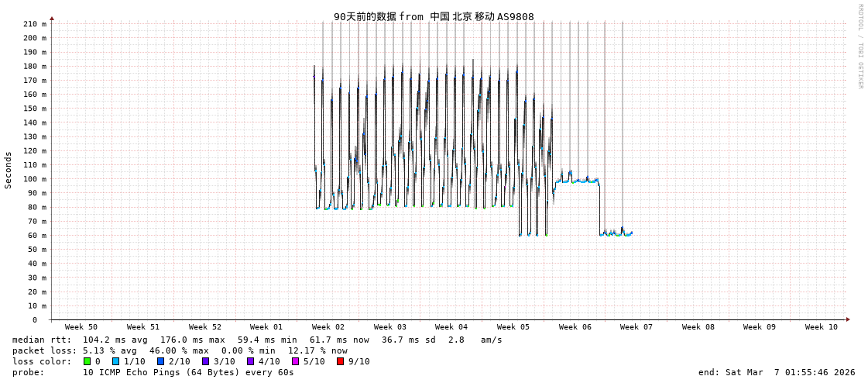This screenshot has height=383, width=868.
Task: Select the Week 06 x-axis label
Action: pos(575,327)
